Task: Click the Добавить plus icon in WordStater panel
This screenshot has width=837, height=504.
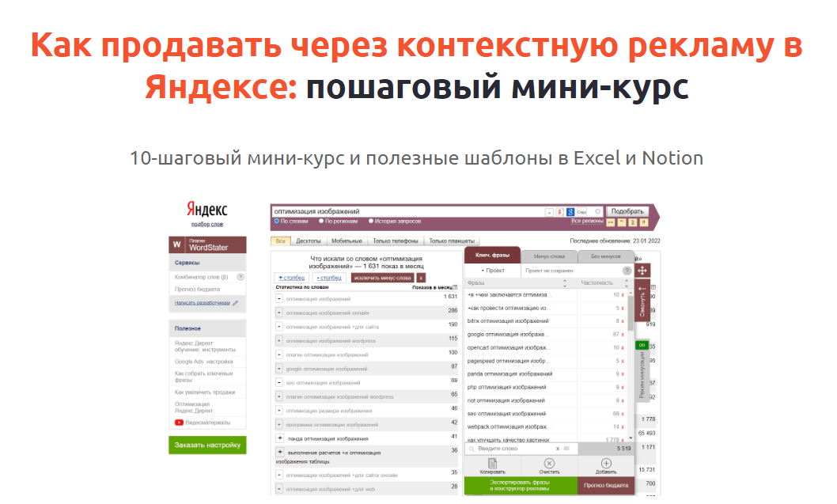Action: point(608,463)
